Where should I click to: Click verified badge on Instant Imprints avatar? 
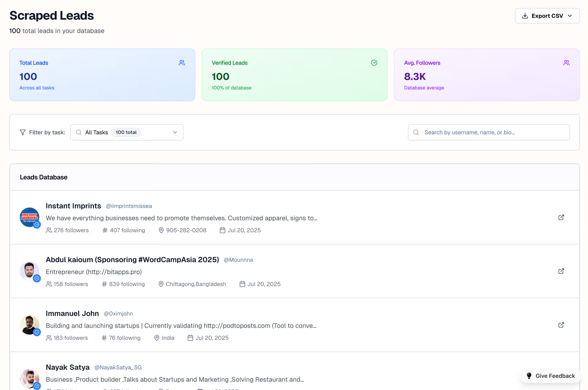(x=37, y=225)
